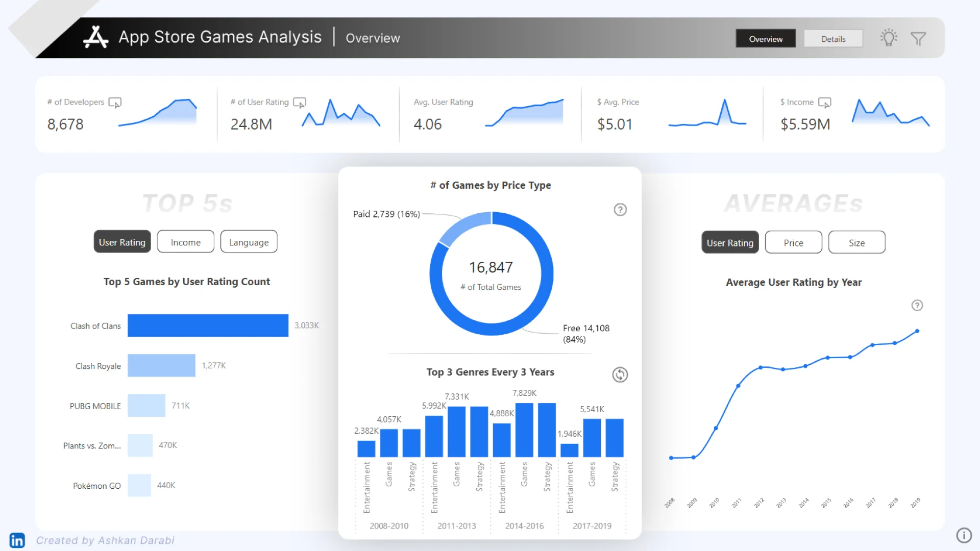Viewport: 980px width, 551px height.
Task: Select Income under TOP 5s
Action: point(186,242)
